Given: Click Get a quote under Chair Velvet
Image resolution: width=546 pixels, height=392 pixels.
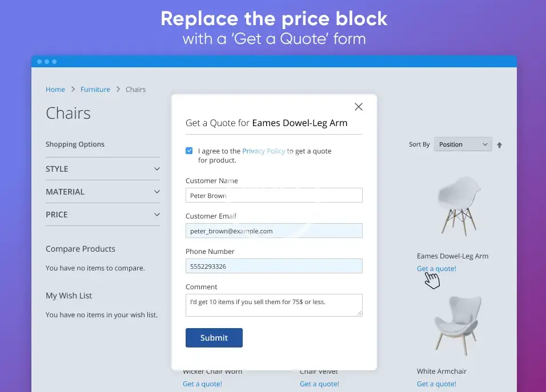Looking at the screenshot, I should (x=319, y=384).
